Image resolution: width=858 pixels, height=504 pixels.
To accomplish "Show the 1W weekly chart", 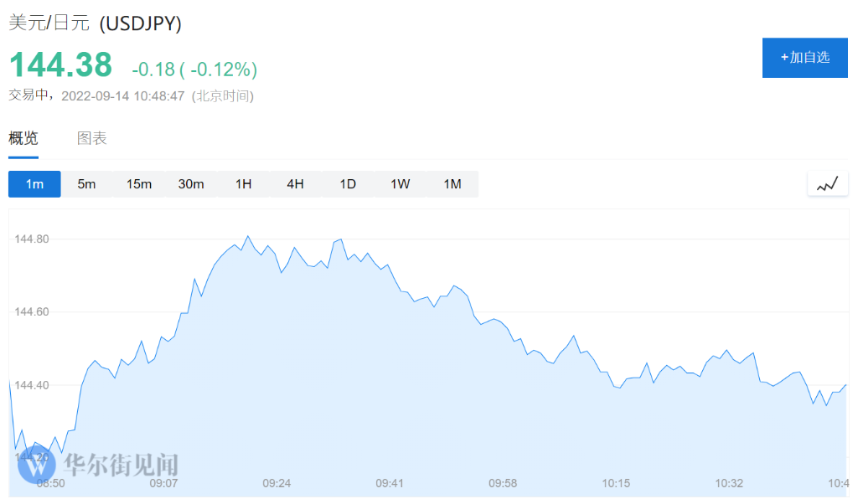I will click(x=400, y=184).
